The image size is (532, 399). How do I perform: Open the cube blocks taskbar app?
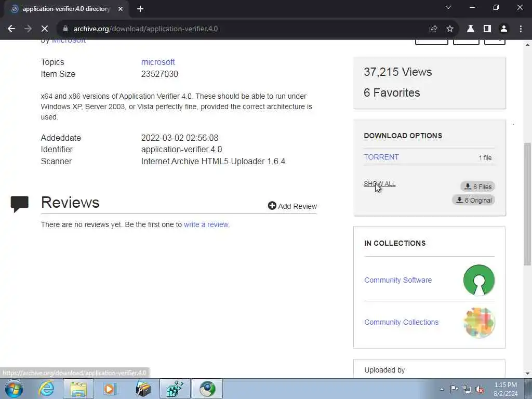pos(175,389)
